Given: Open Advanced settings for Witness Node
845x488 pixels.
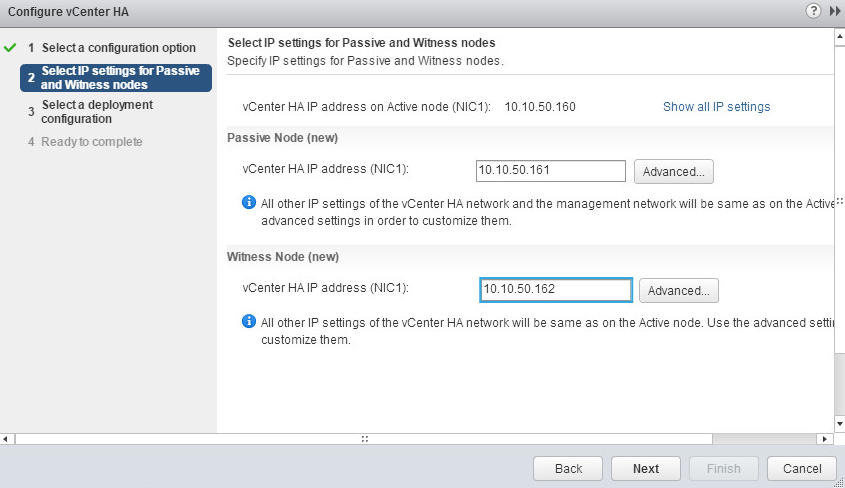Looking at the screenshot, I should [678, 290].
